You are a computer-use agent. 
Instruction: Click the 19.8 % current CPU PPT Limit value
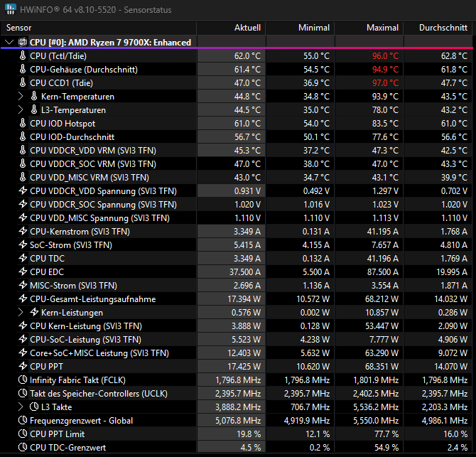(x=249, y=434)
